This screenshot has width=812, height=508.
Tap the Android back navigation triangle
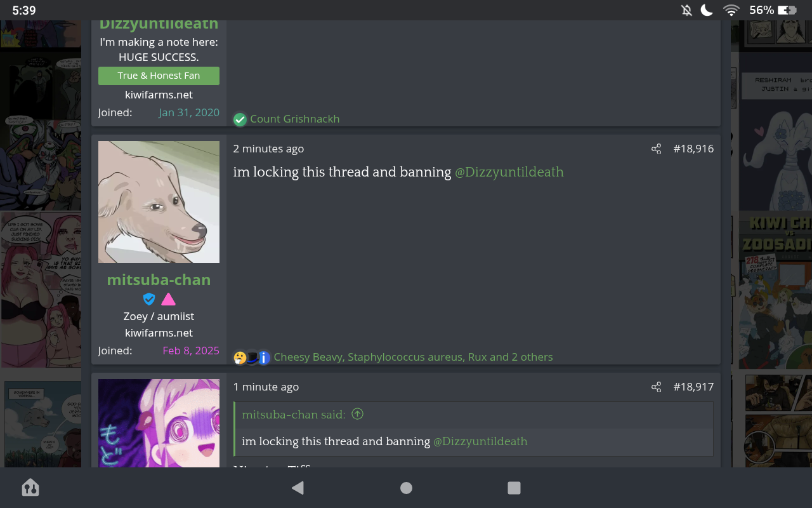pyautogui.click(x=297, y=488)
